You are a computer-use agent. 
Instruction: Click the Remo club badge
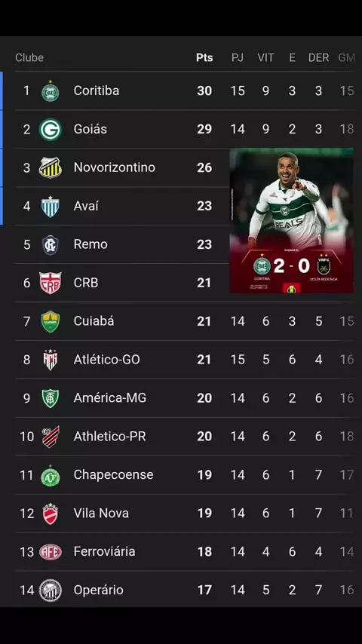(x=50, y=245)
